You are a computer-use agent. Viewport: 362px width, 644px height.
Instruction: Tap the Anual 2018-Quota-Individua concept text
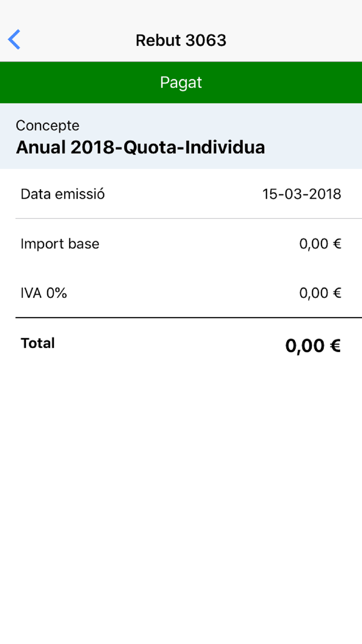pos(140,147)
